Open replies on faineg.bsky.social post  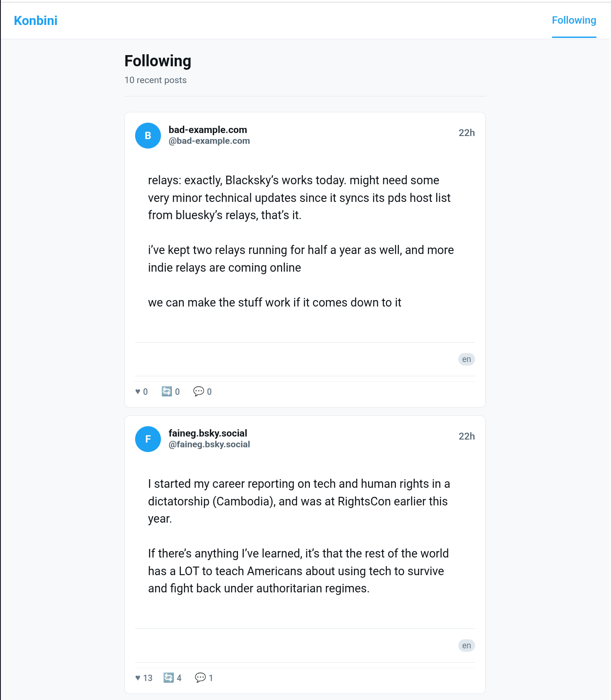(204, 678)
